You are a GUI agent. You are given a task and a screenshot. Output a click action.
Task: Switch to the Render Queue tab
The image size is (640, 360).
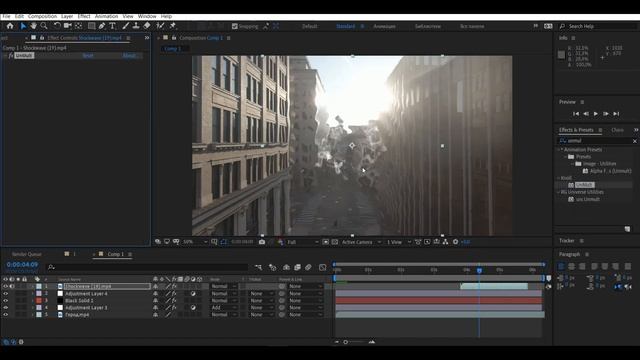pos(27,254)
